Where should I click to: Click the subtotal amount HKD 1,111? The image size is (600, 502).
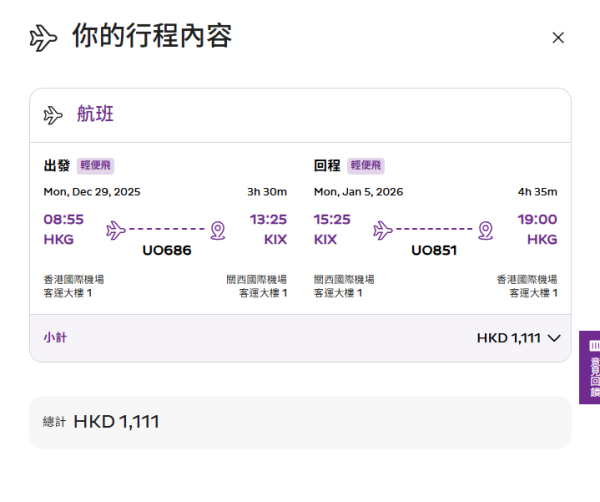(509, 338)
